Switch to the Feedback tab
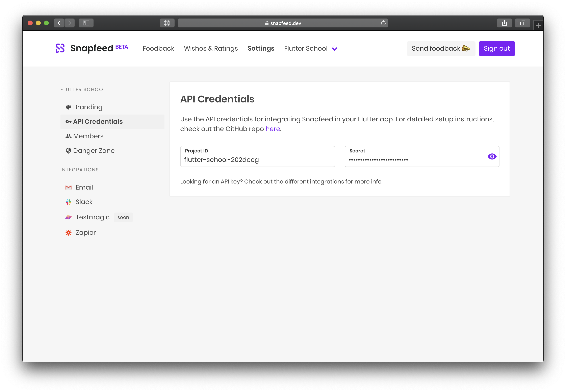Viewport: 566px width, 392px height. (158, 48)
